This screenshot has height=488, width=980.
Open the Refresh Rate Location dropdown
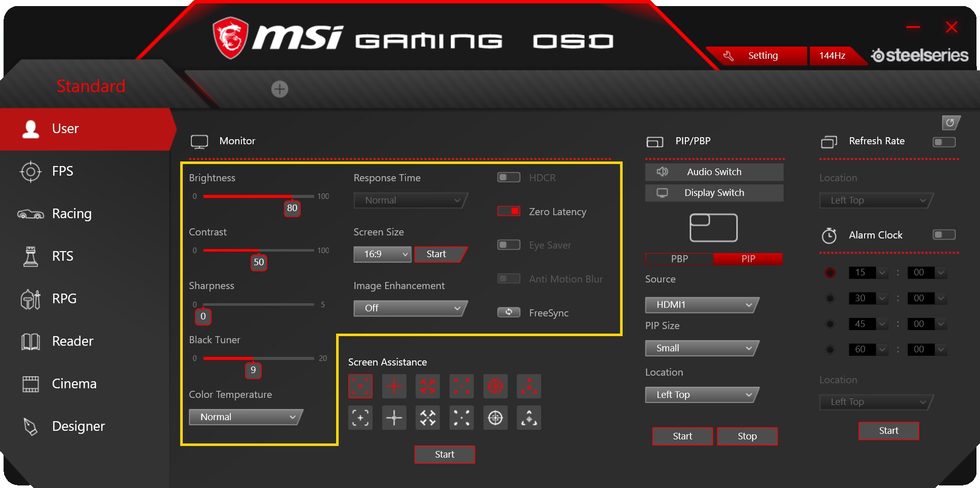(x=876, y=200)
